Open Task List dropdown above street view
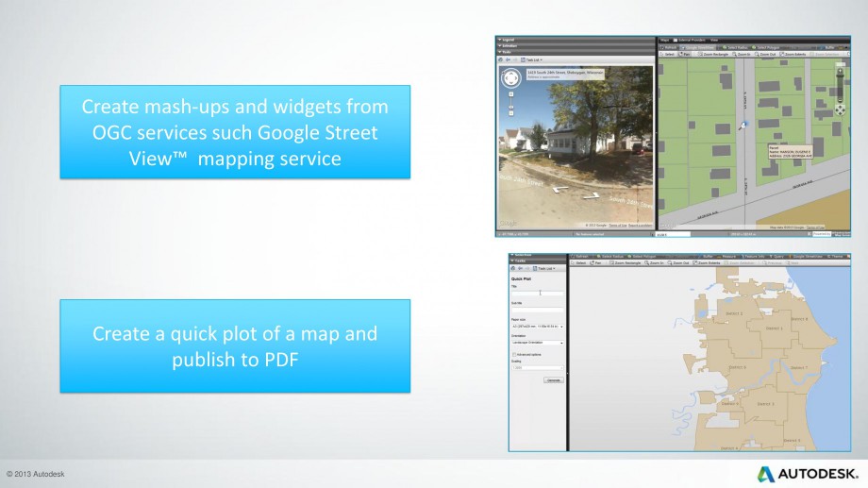Viewport: 868px width, 488px height. coord(531,59)
